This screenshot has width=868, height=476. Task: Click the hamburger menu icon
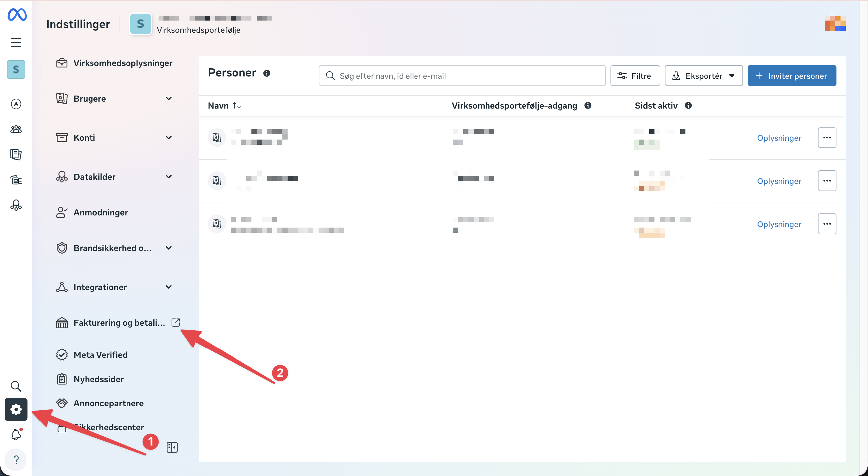[x=16, y=42]
